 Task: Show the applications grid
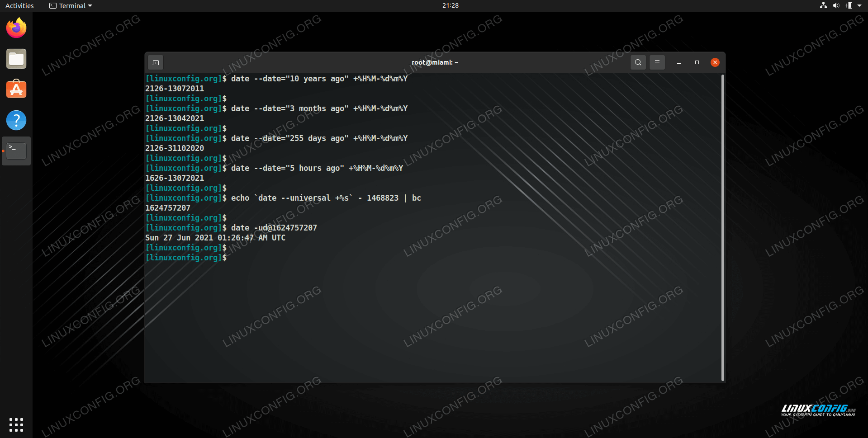16,424
